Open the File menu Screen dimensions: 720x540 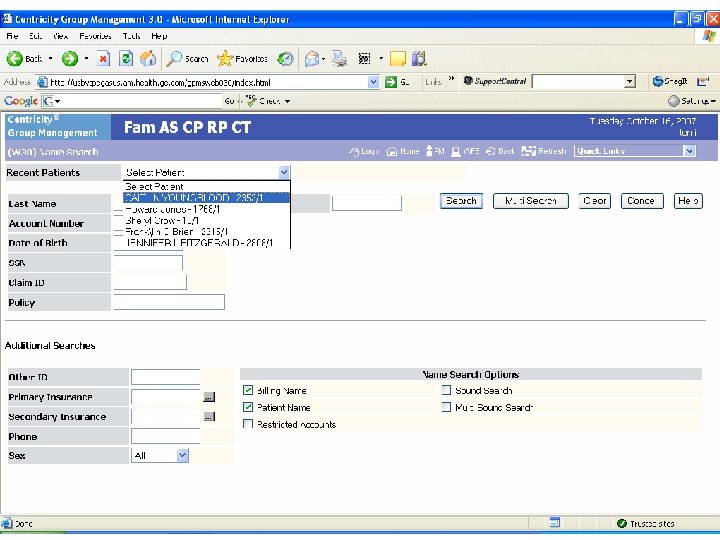click(12, 36)
